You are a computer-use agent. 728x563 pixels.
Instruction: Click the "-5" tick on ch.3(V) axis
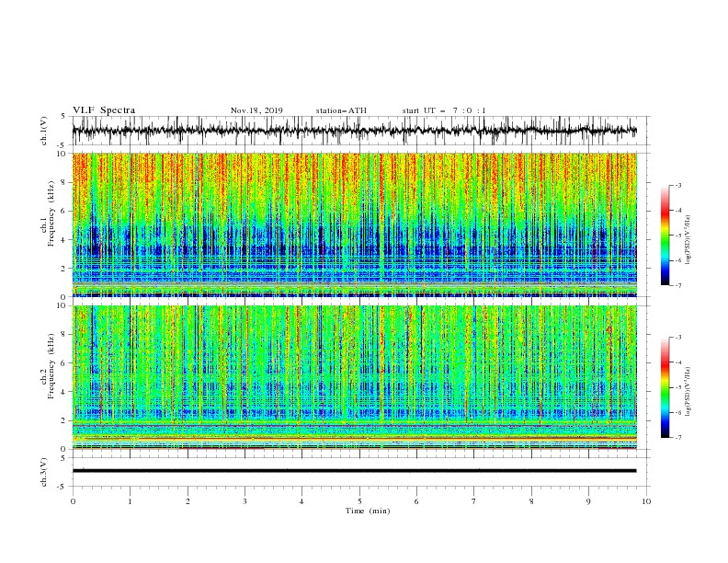63,487
